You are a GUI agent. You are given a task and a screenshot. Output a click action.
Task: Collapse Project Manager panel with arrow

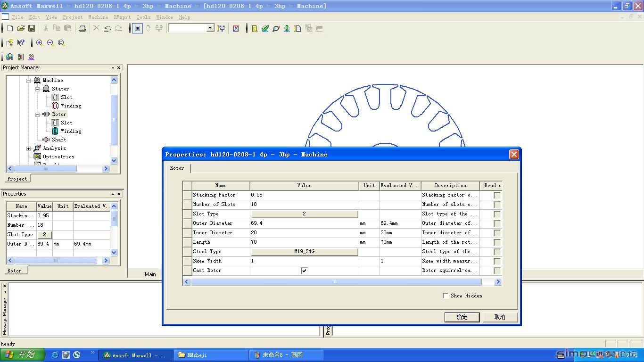pyautogui.click(x=113, y=67)
